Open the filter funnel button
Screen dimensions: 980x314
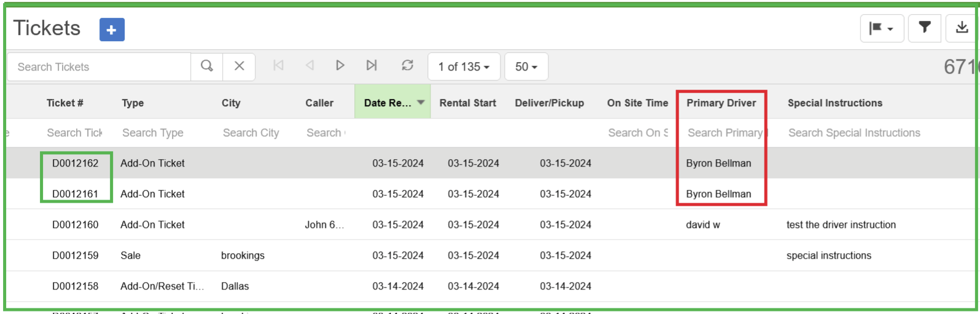(x=924, y=28)
